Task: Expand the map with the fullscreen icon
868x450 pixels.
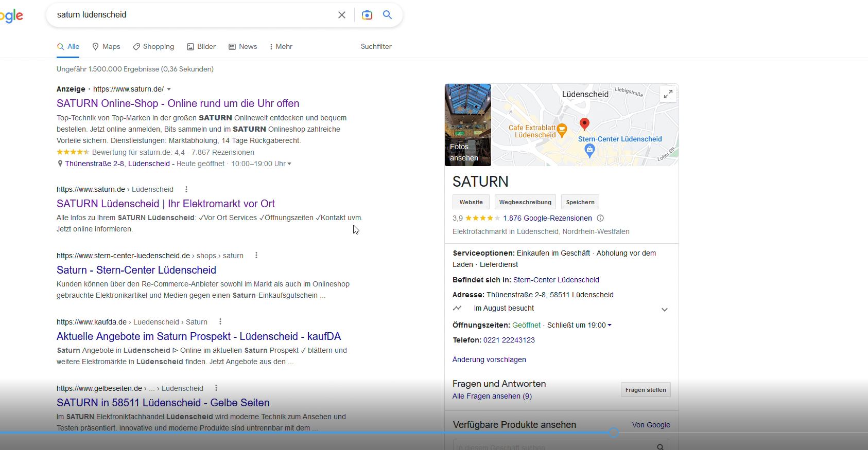Action: [668, 94]
